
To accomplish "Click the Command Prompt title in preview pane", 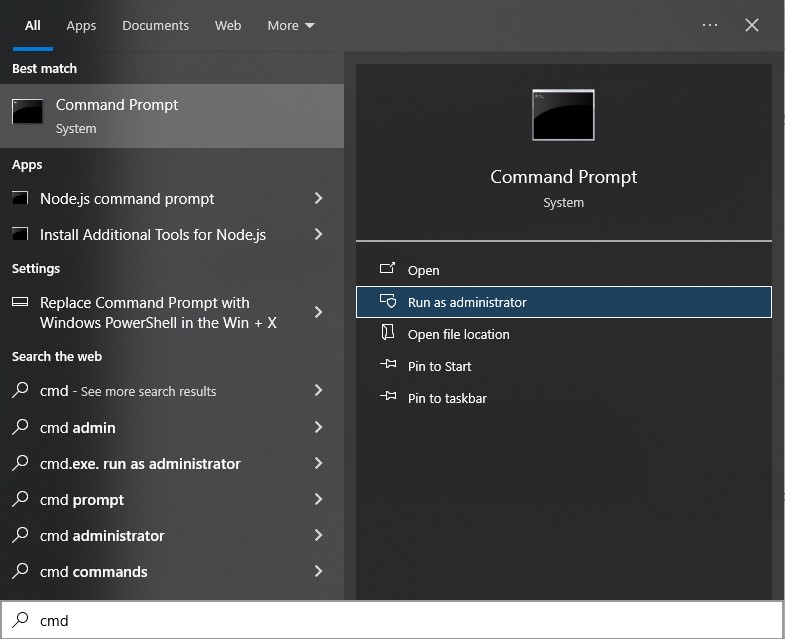I will pos(563,177).
